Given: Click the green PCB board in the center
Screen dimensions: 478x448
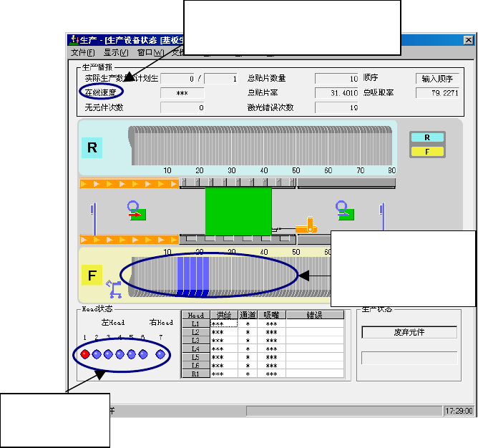Looking at the screenshot, I should [238, 211].
